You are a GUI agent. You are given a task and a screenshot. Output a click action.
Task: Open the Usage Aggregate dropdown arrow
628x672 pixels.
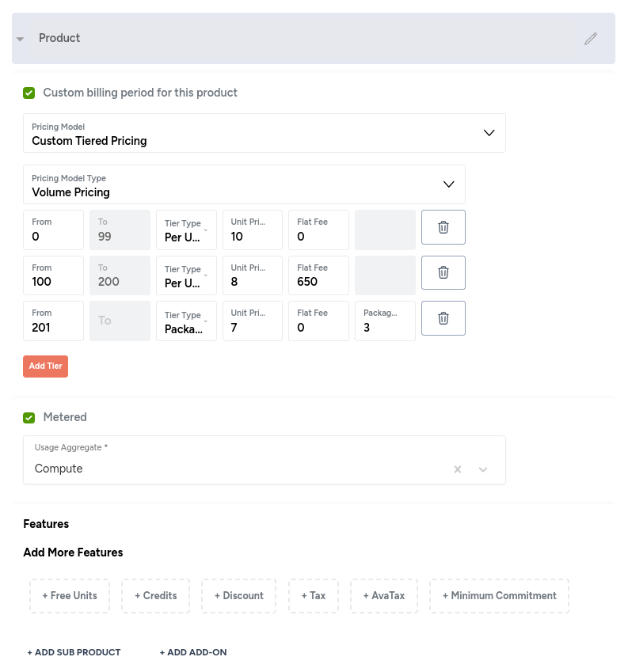pos(483,469)
